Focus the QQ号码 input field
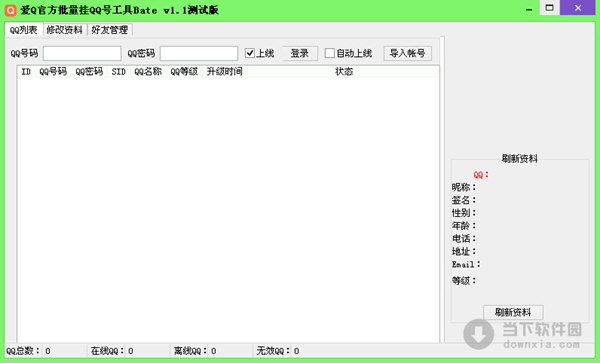 pos(82,53)
